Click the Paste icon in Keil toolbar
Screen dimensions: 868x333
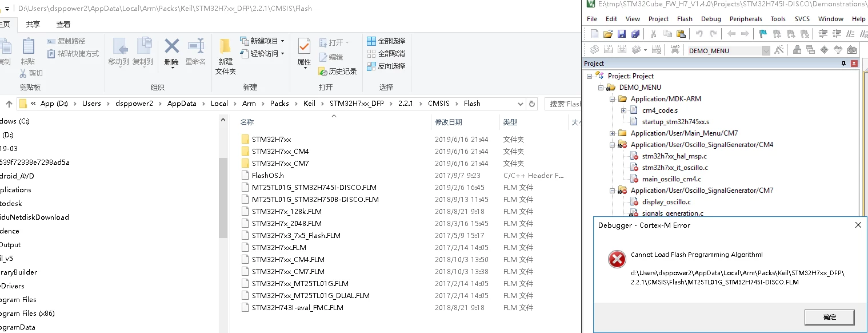pos(681,34)
